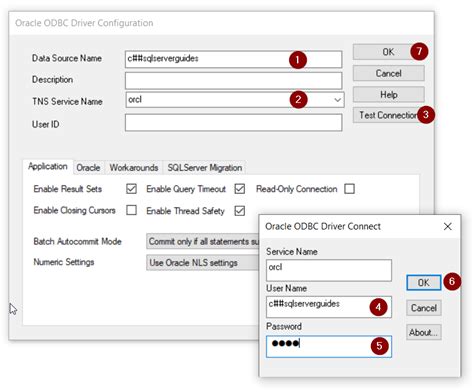Click the Password field

pos(329,347)
